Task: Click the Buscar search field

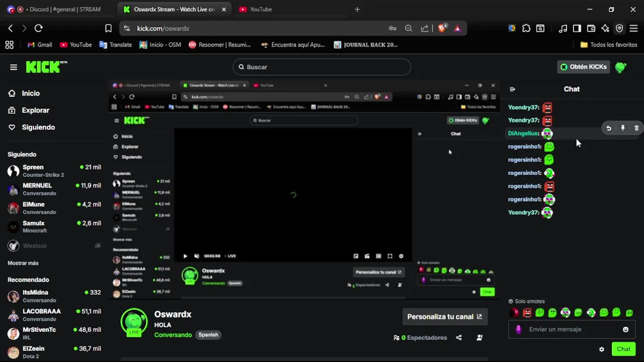Action: (x=322, y=67)
